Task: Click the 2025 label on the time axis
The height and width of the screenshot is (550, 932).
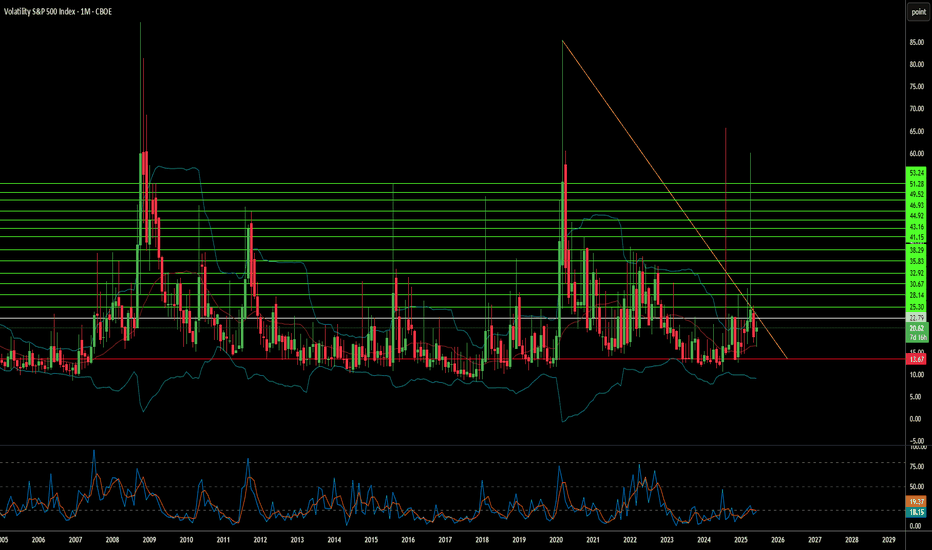Action: tap(741, 540)
